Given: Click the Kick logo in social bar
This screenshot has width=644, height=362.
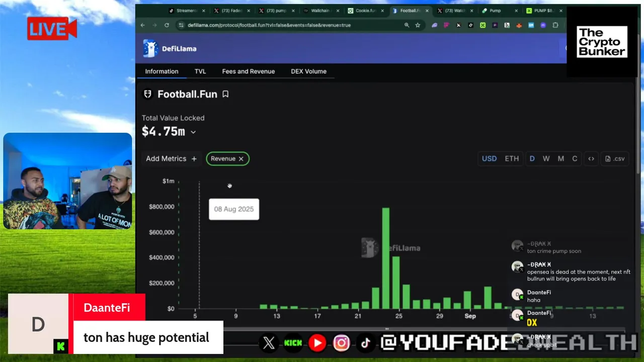Looking at the screenshot, I should [293, 343].
